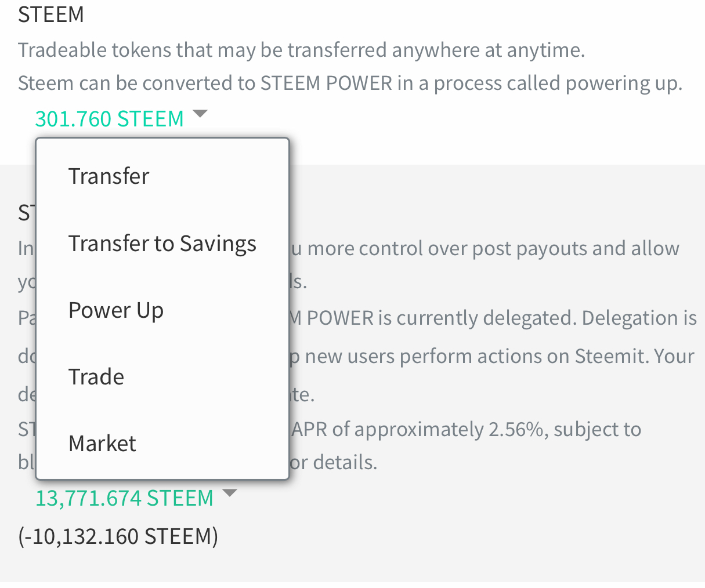Open the 13,771.674 STEEM balance dropdown
The width and height of the screenshot is (705, 588).
124,498
